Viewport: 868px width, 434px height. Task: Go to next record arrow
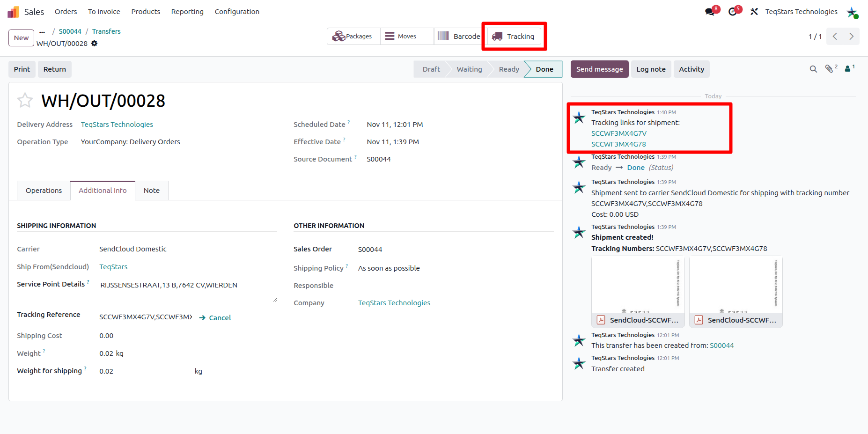[x=851, y=37]
